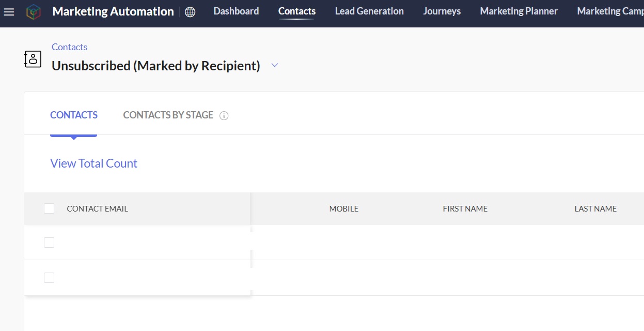Check the first contact row checkbox
This screenshot has width=644, height=331.
pyautogui.click(x=49, y=243)
